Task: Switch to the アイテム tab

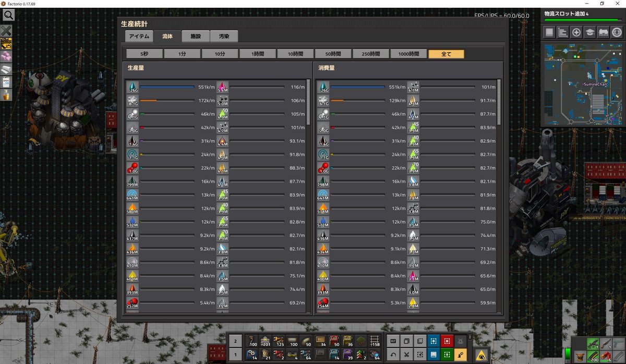Action: click(139, 36)
